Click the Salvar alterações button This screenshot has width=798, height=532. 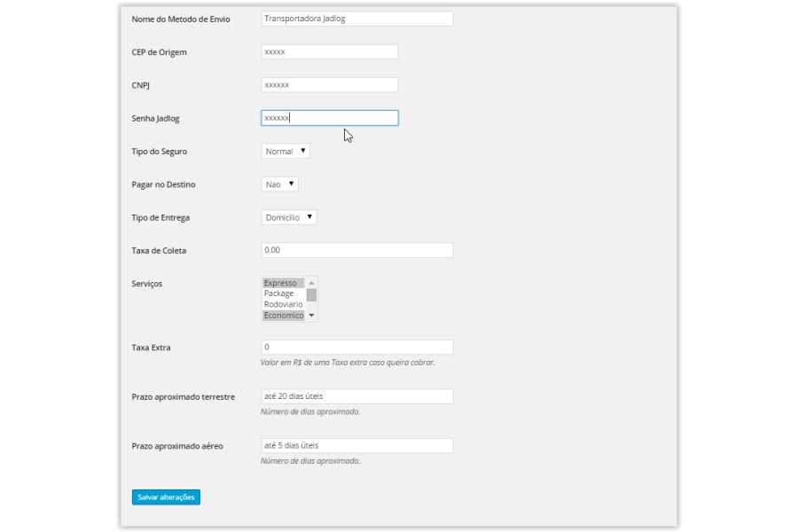tap(166, 497)
